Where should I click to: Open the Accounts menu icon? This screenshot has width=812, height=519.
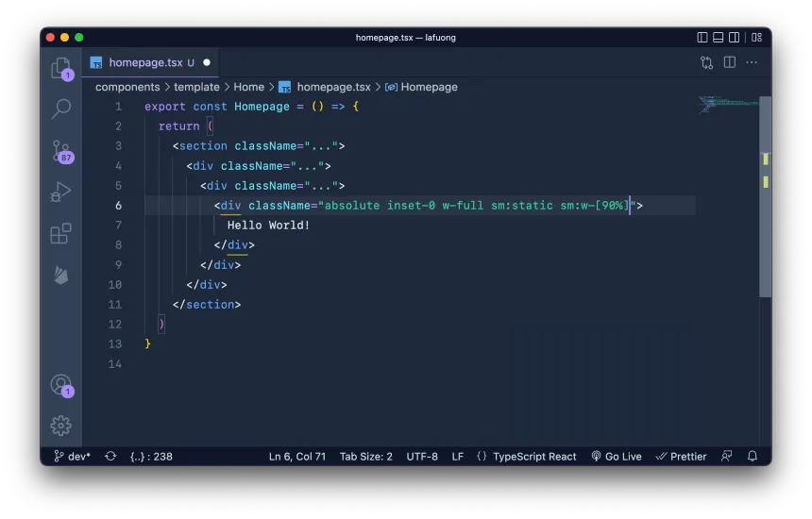[61, 386]
